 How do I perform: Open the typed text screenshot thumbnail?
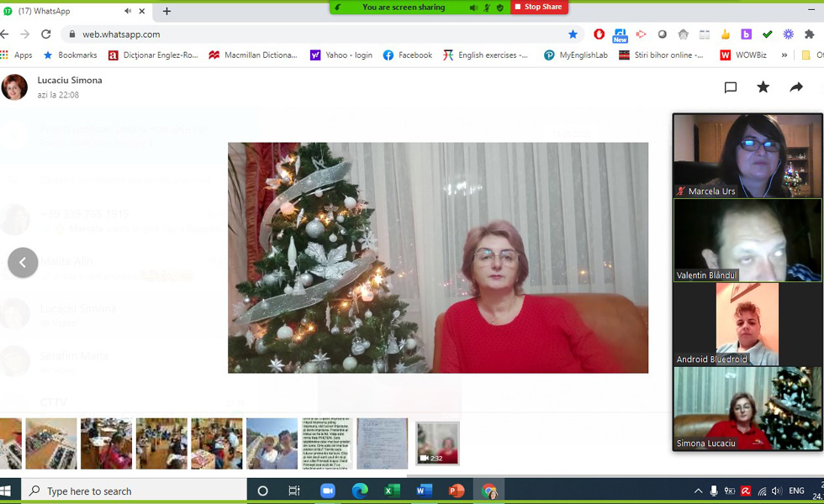(327, 444)
